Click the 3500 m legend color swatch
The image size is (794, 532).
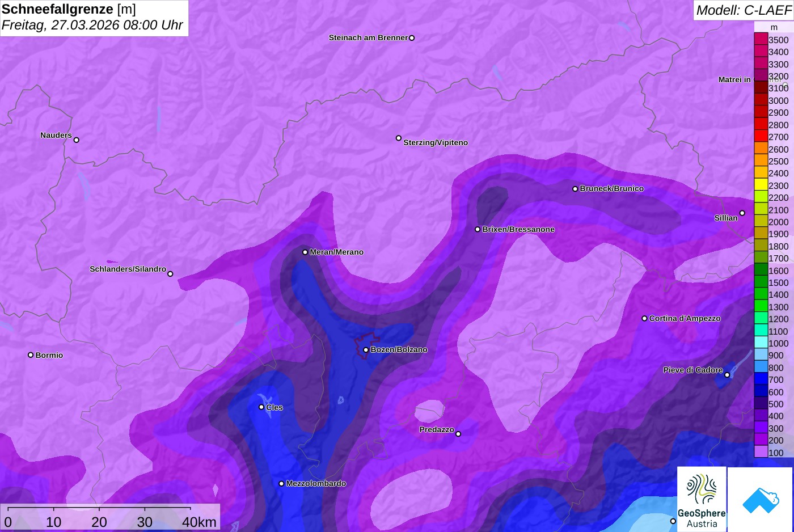761,39
